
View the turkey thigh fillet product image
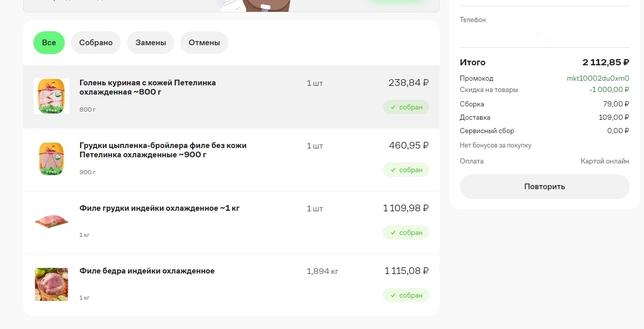click(x=51, y=284)
